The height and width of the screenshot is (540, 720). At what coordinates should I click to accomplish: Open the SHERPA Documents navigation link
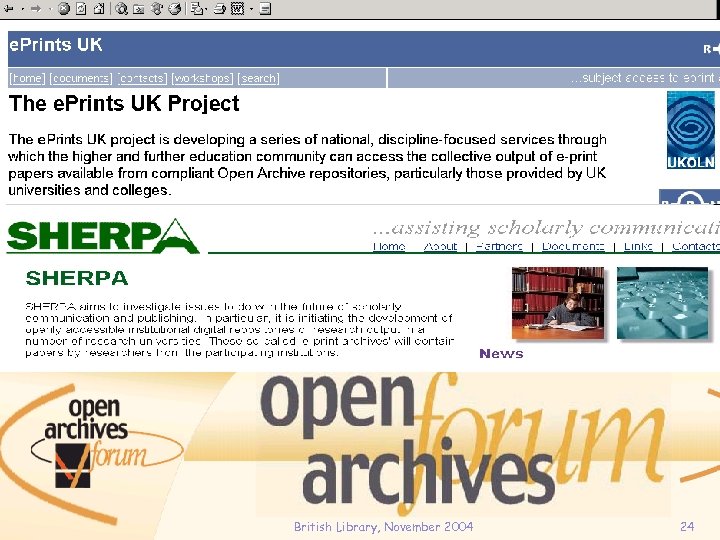(x=573, y=247)
